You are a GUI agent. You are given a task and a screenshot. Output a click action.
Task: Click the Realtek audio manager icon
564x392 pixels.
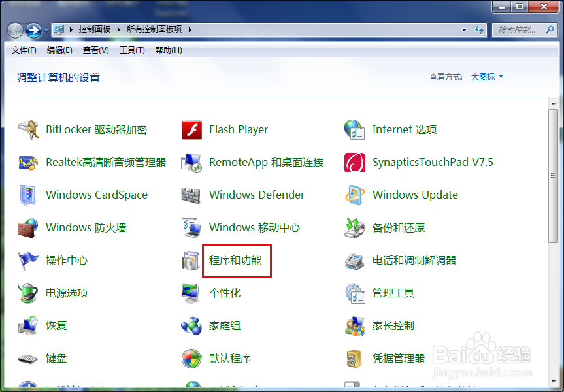click(28, 163)
